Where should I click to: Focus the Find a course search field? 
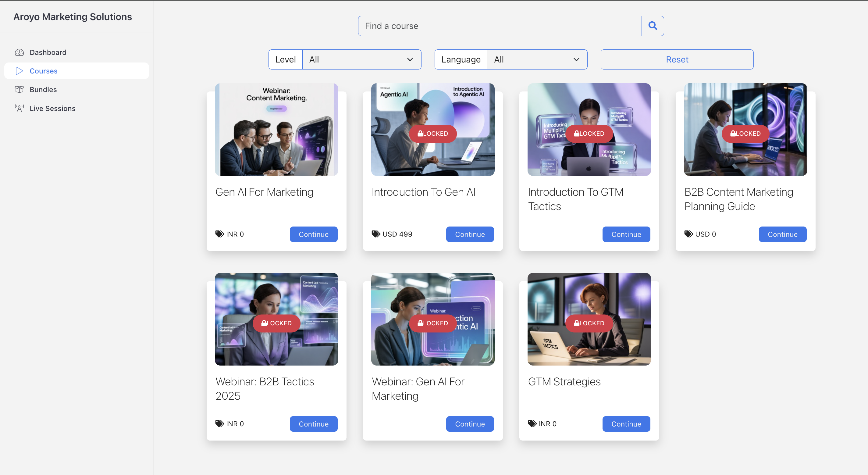[500, 26]
